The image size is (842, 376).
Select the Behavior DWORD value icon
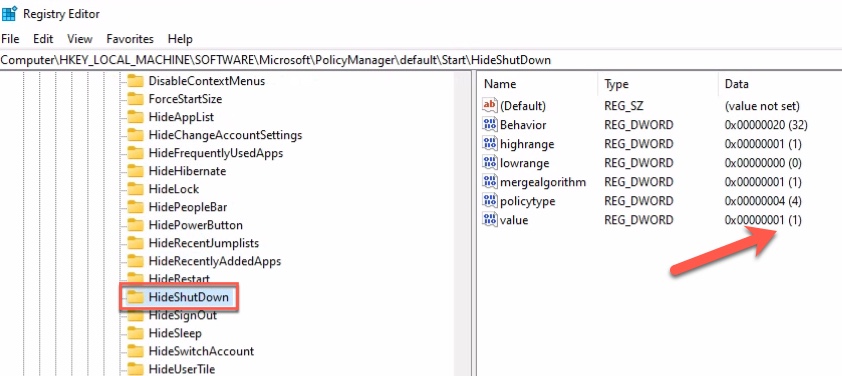(490, 125)
